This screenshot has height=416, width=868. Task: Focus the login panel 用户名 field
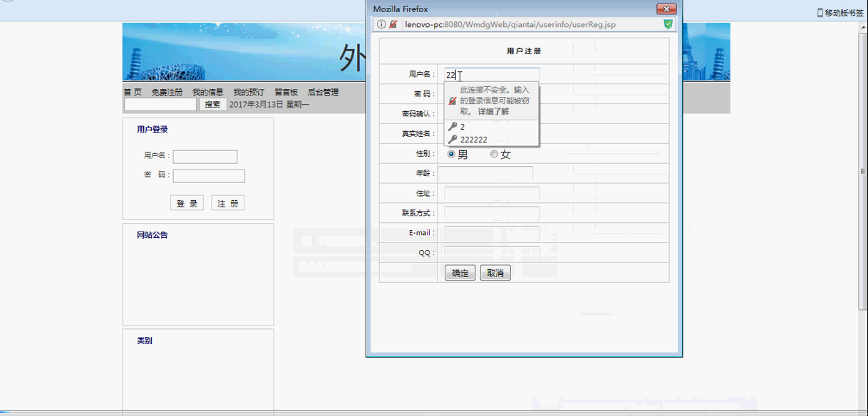[205, 157]
